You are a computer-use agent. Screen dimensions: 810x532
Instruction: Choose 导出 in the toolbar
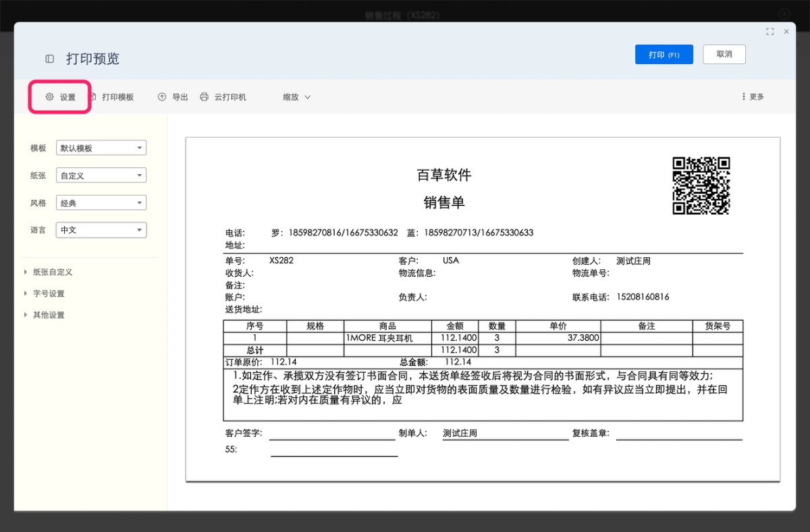[x=173, y=97]
